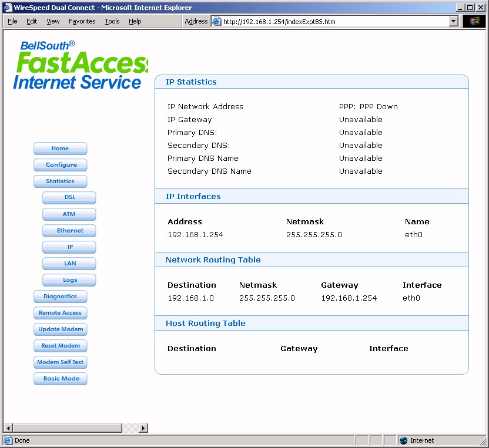Click the Primary DNS: label

point(192,133)
